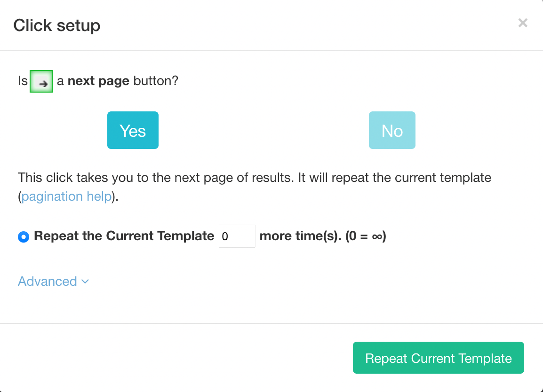Click the Repeat the Current Template label

coord(124,236)
